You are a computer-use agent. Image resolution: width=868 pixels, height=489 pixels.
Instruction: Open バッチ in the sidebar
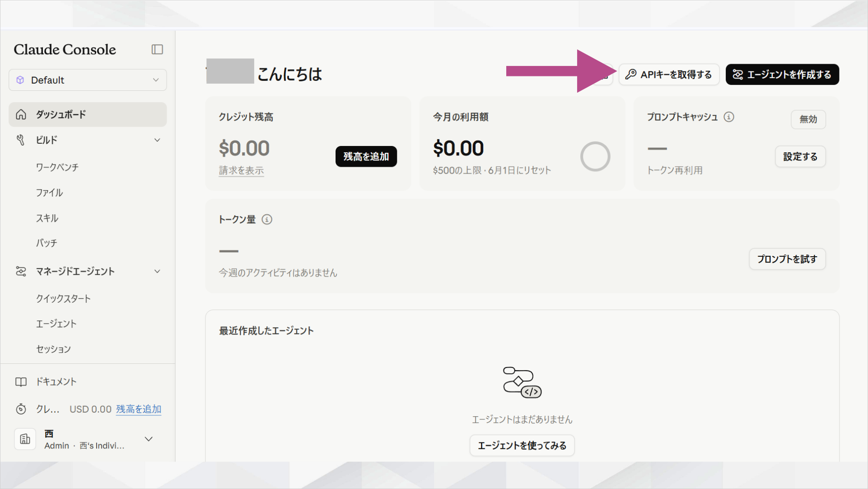point(47,243)
